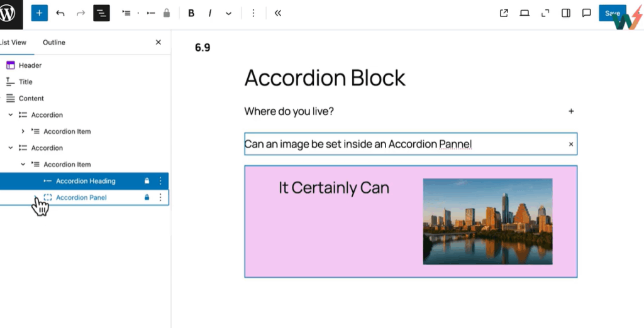Collapse the block toolbar with double chevron
Viewport: 644px width, 328px height.
(278, 13)
